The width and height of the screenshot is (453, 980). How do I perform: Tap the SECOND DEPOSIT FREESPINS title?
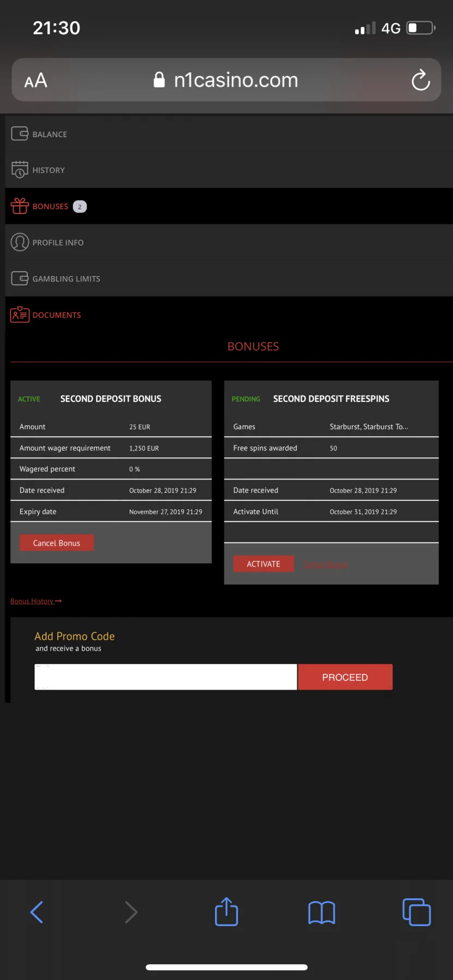pos(331,399)
